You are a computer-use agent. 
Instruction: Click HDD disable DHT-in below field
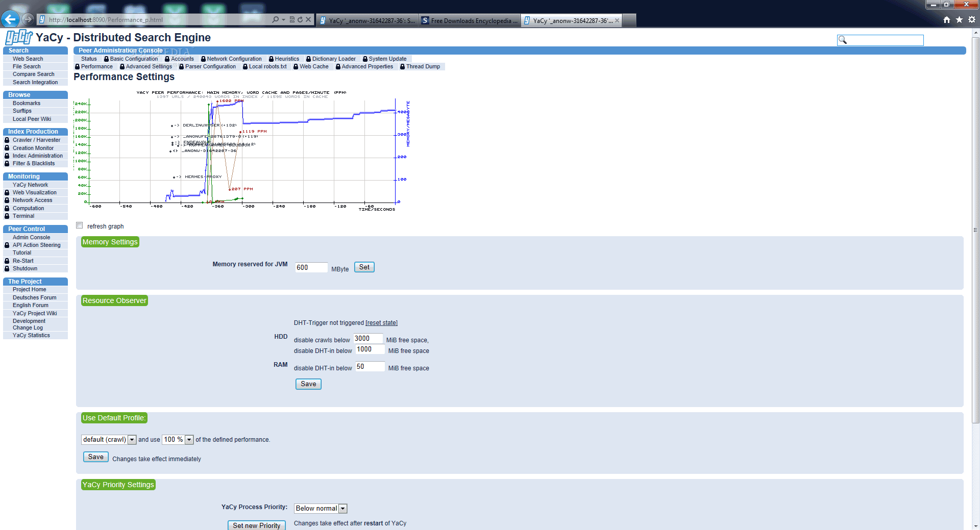point(370,349)
